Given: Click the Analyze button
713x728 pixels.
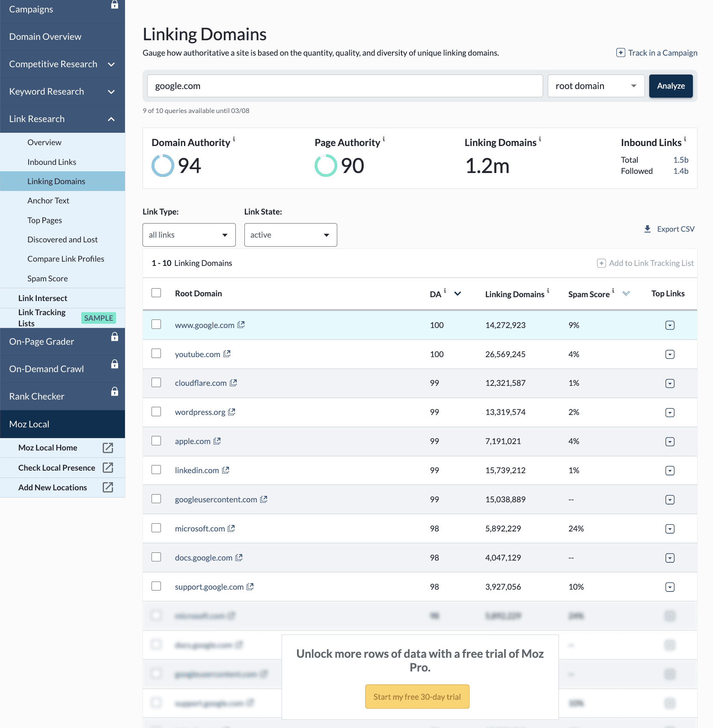Looking at the screenshot, I should coord(671,86).
